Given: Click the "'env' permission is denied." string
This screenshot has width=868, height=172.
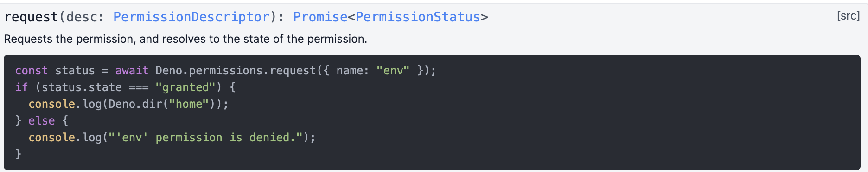Looking at the screenshot, I should click(205, 138).
